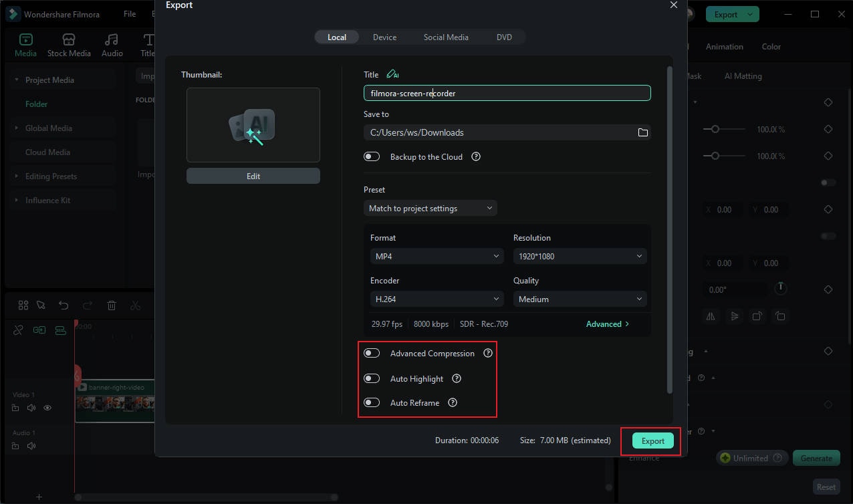
Task: Click the unlink chain icon above the tracks
Action: point(18,330)
